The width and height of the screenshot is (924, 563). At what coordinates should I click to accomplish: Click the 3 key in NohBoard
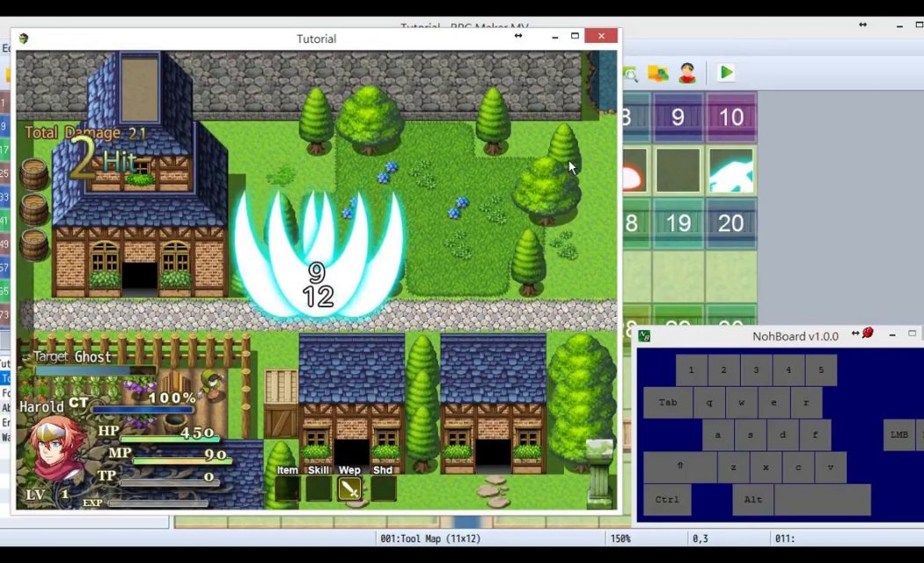tap(756, 369)
